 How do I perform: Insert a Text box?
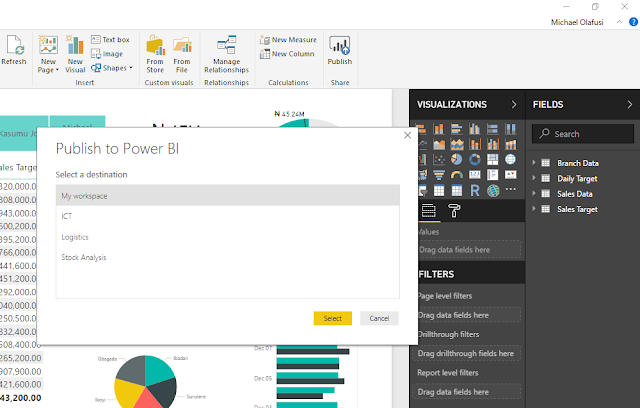(x=110, y=40)
